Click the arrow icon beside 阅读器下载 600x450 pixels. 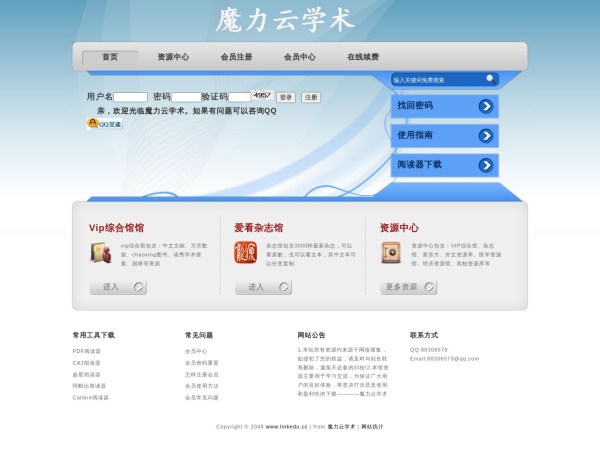coord(486,165)
